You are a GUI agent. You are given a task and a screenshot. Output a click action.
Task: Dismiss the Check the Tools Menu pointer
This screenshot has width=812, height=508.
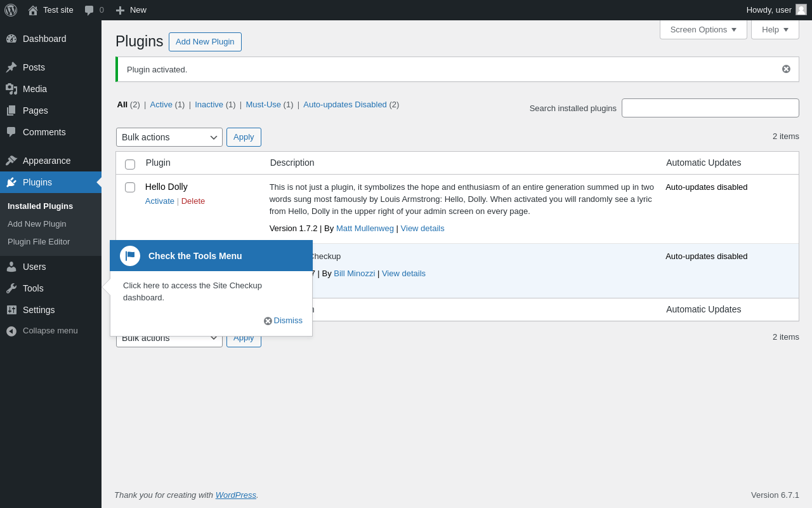284,321
